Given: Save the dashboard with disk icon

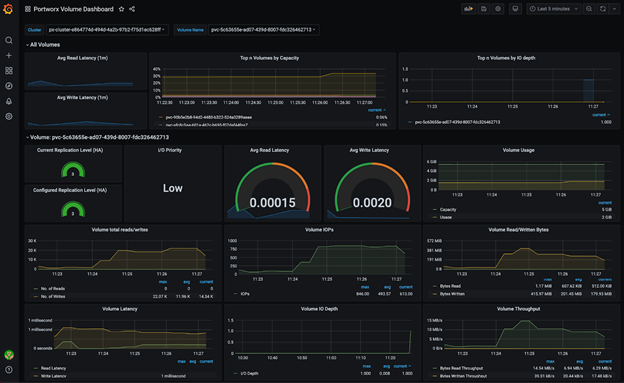Looking at the screenshot, I should [484, 9].
